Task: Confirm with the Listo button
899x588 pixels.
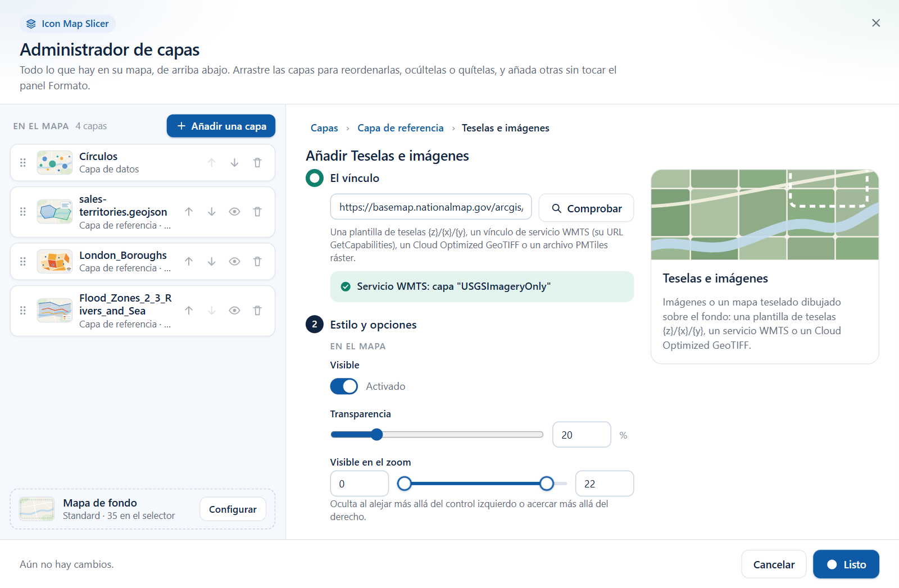Action: tap(846, 564)
